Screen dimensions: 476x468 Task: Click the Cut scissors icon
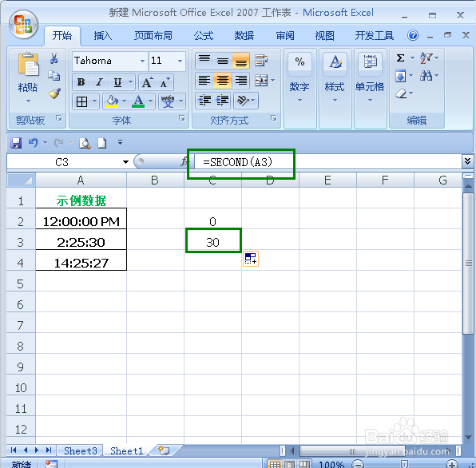54,58
